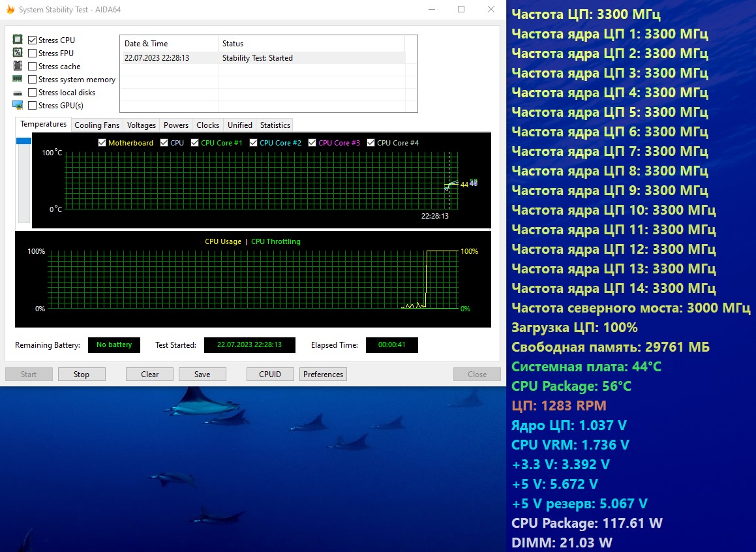Click the Частота ЦП: 3300 МГц overlay line
The image size is (756, 552).
coord(586,14)
